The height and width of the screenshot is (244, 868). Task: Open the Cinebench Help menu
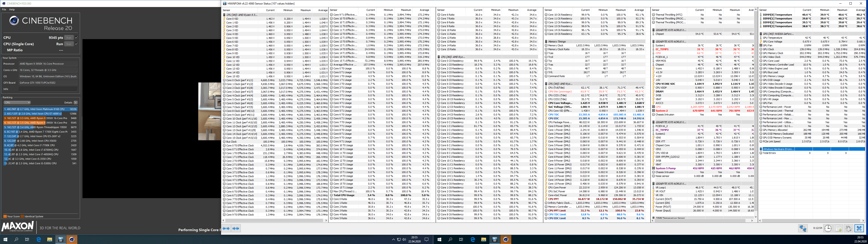(x=12, y=9)
